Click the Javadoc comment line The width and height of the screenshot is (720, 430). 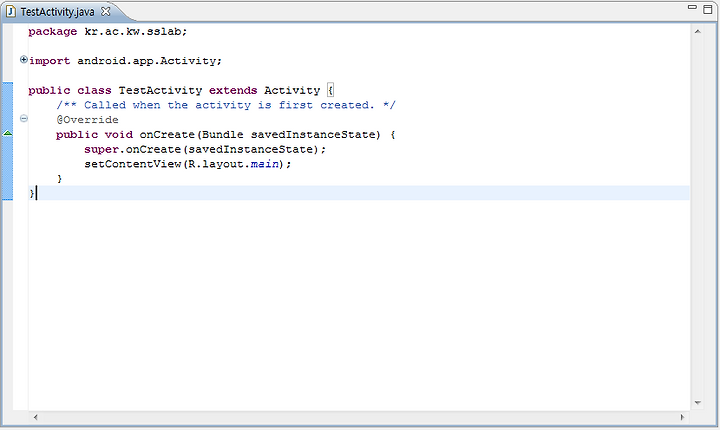pyautogui.click(x=225, y=105)
